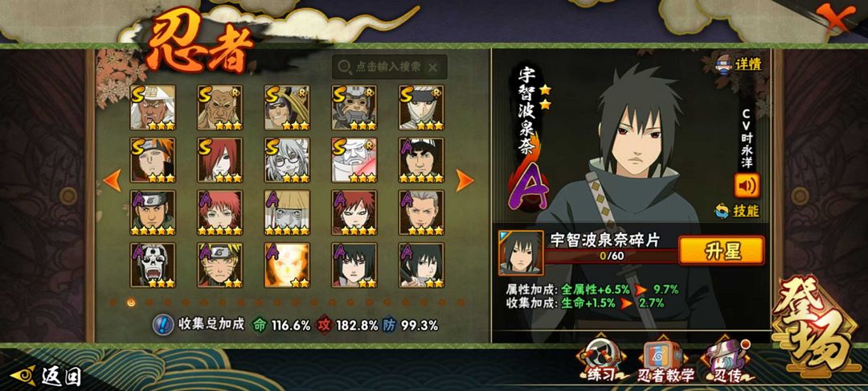
Task: Play the CV voice speaker icon
Action: [x=747, y=186]
